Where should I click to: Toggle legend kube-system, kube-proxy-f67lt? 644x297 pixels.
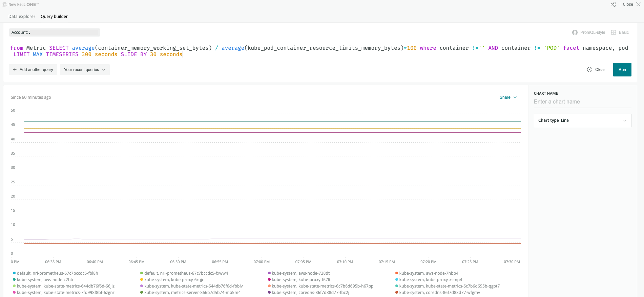tap(299, 280)
